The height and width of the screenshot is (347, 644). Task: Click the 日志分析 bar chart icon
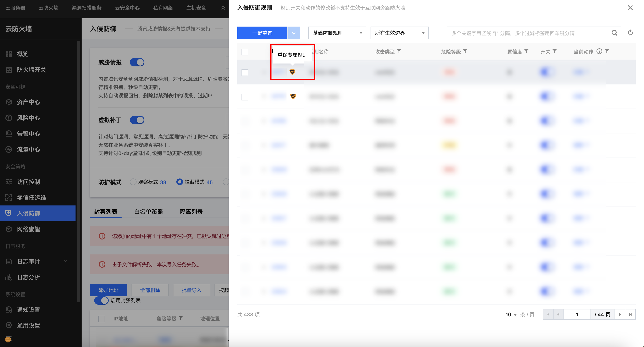point(9,277)
